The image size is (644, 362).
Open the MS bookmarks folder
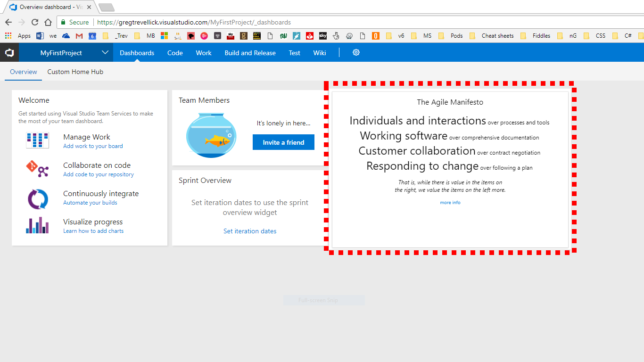[421, 35]
